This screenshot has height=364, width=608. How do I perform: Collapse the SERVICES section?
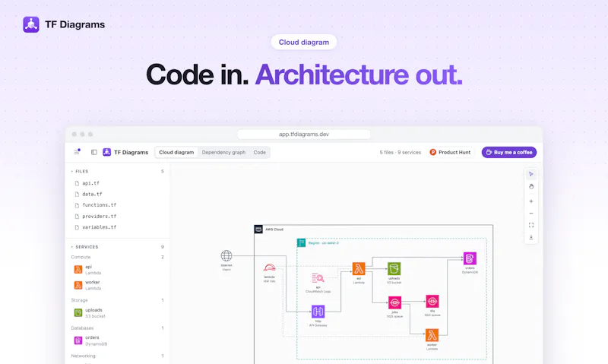(x=85, y=247)
